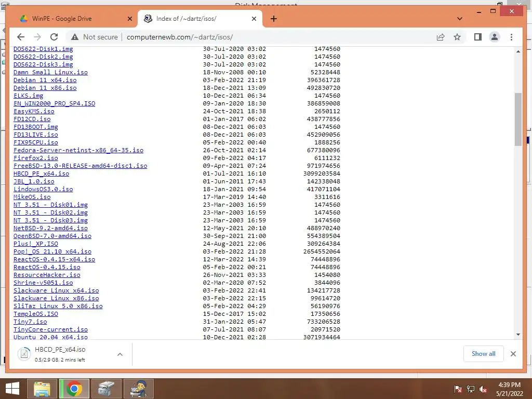Download FD13LIVE.iso
Viewport: 532px width, 399px height.
click(x=36, y=135)
